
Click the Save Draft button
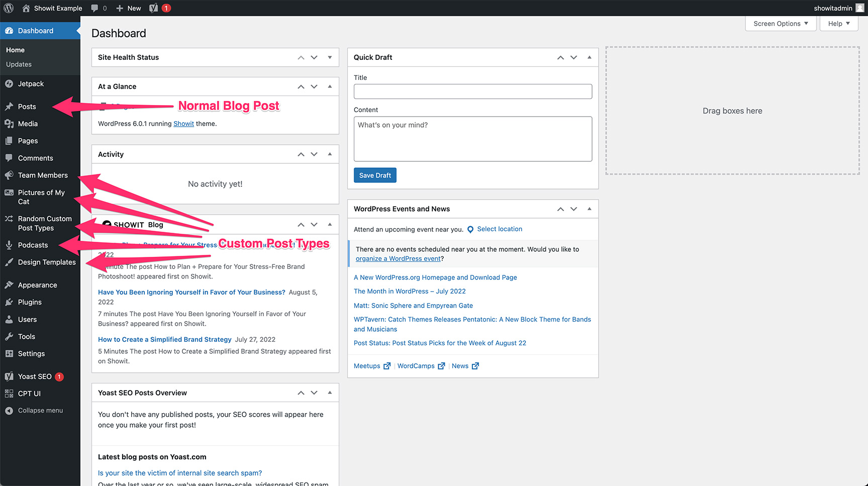(374, 175)
